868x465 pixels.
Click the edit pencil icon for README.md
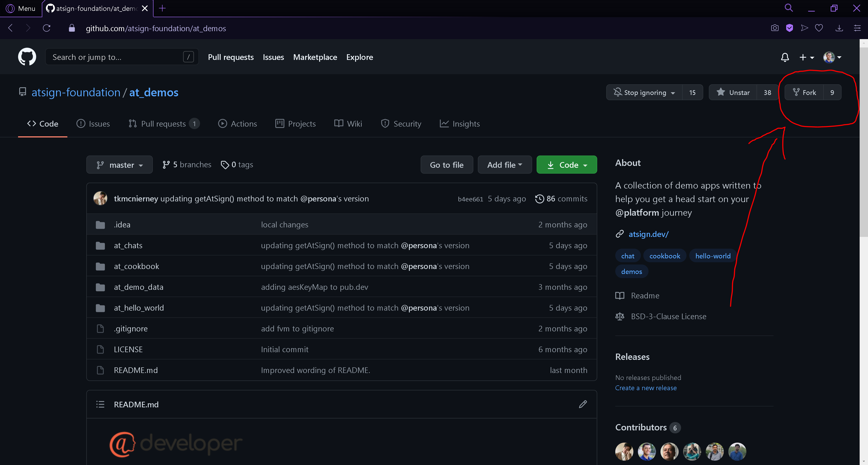(x=583, y=404)
